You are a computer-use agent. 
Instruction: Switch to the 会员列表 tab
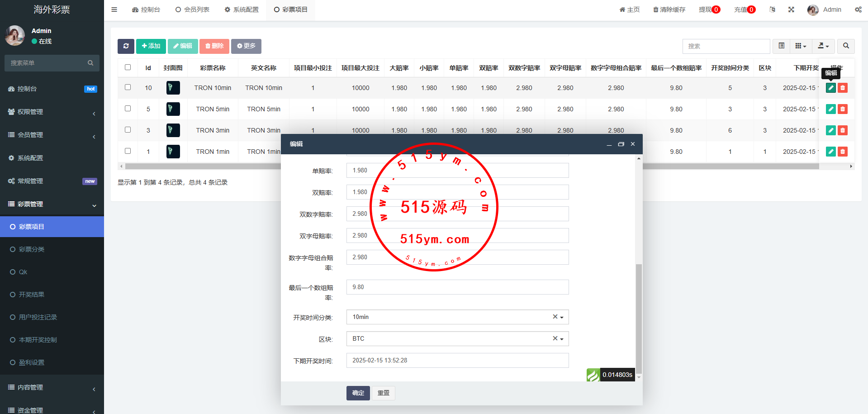point(192,10)
